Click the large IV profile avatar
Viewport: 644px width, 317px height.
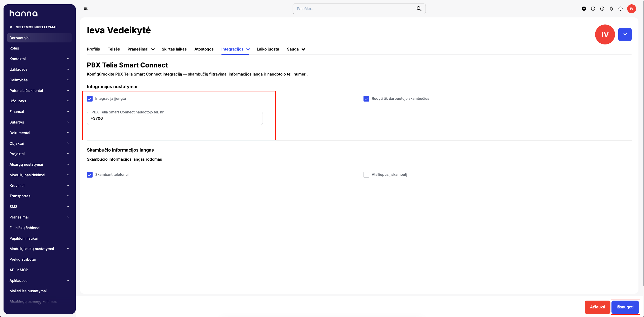point(605,34)
